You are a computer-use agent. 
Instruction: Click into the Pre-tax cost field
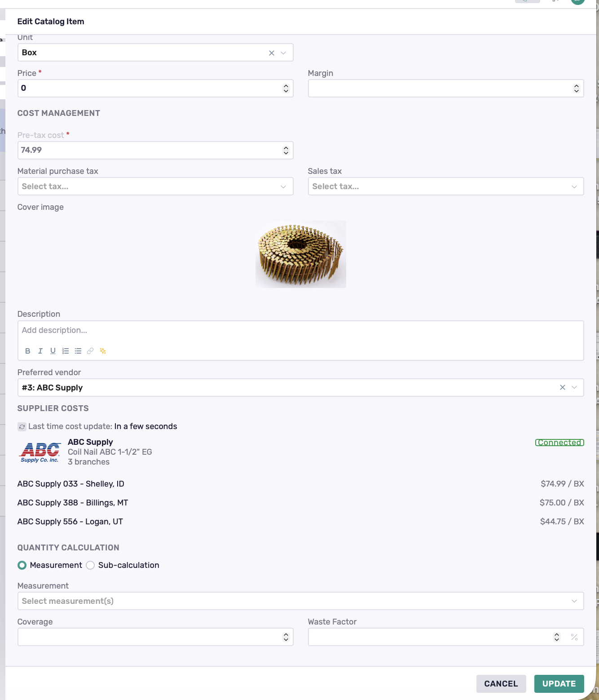click(x=155, y=151)
